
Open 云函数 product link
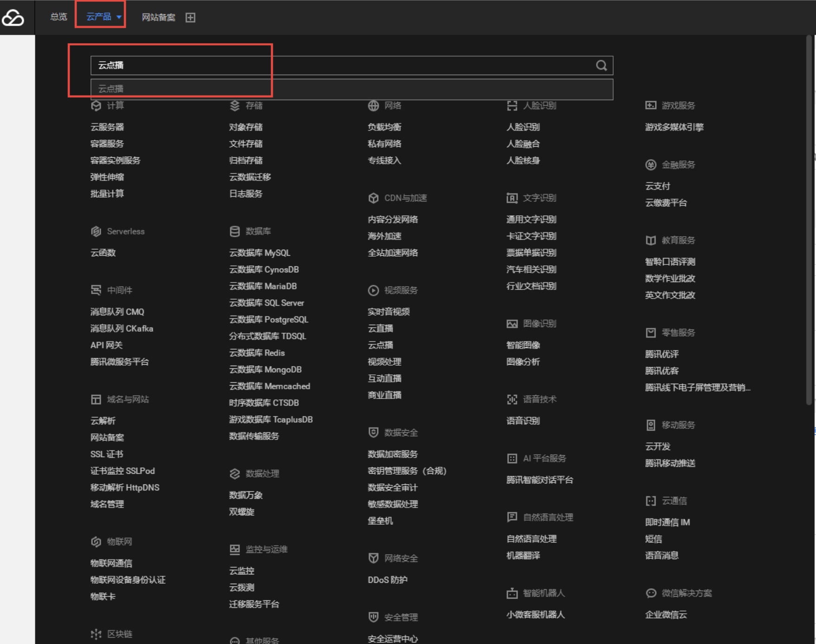pyautogui.click(x=103, y=253)
